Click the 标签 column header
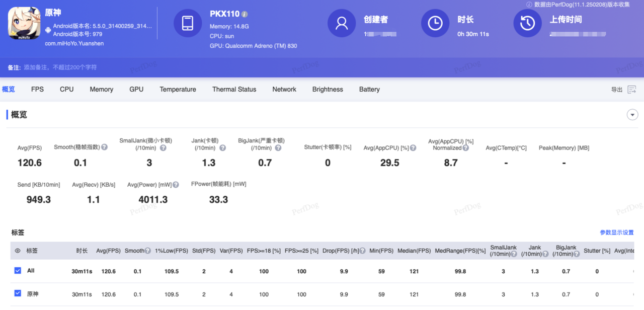This screenshot has width=644, height=310. [32, 251]
